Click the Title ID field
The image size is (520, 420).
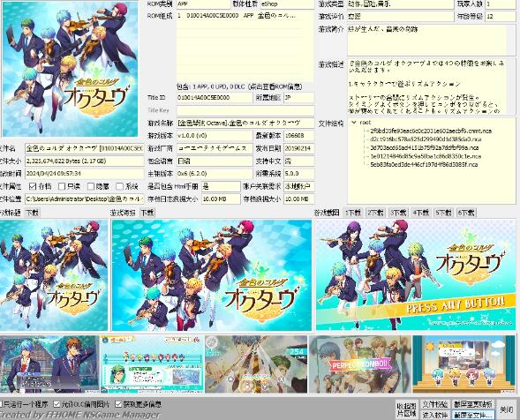coord(215,98)
